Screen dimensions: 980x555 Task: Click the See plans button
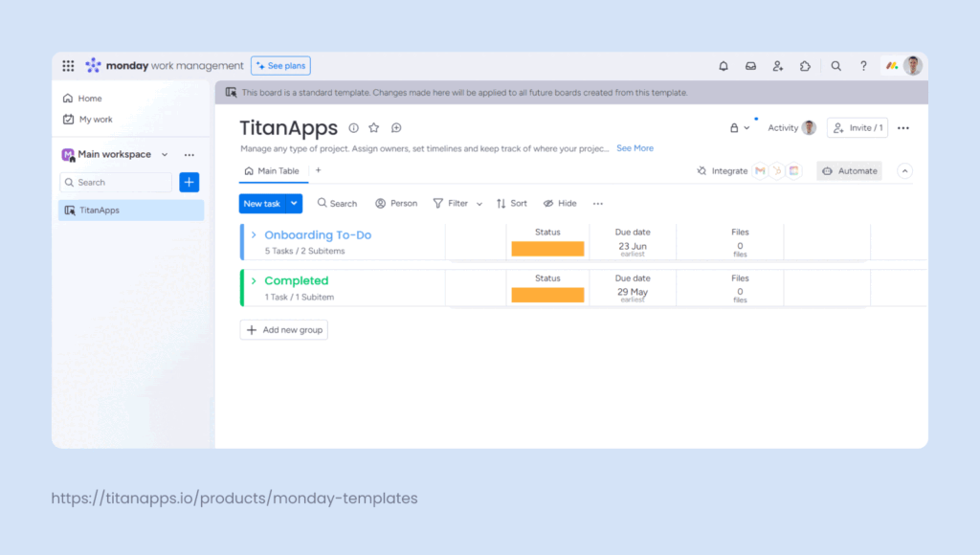[x=280, y=66]
